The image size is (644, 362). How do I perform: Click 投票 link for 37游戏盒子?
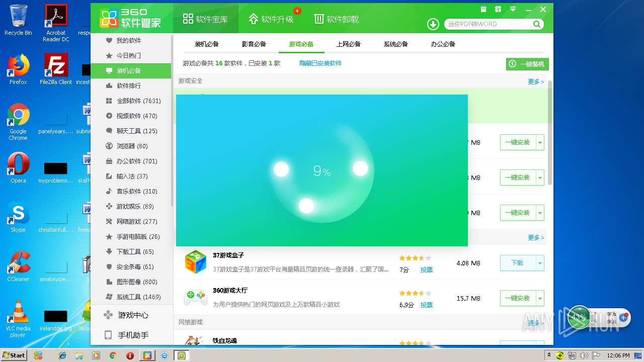point(427,269)
